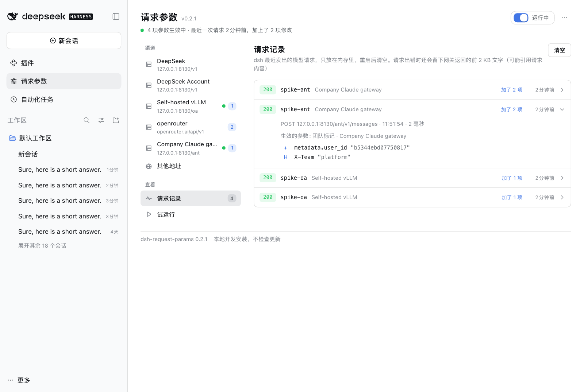This screenshot has height=392, width=584.
Task: Click the 清空 button to clear records
Action: coord(560,50)
